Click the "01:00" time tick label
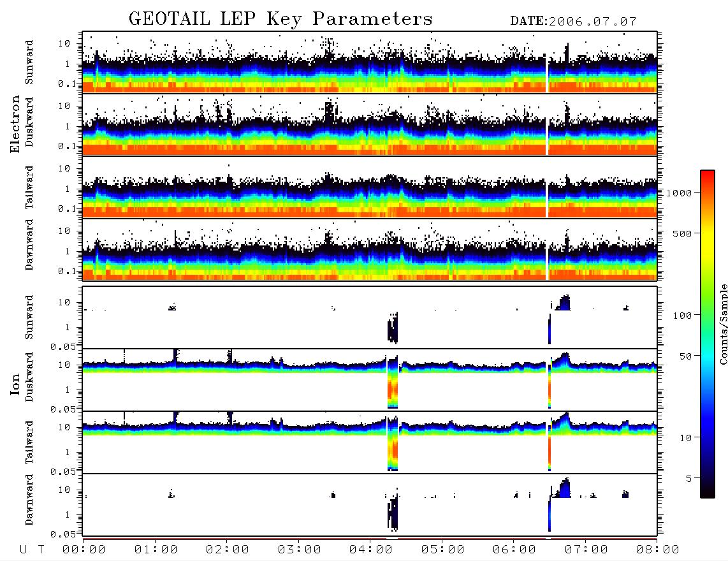 click(156, 550)
